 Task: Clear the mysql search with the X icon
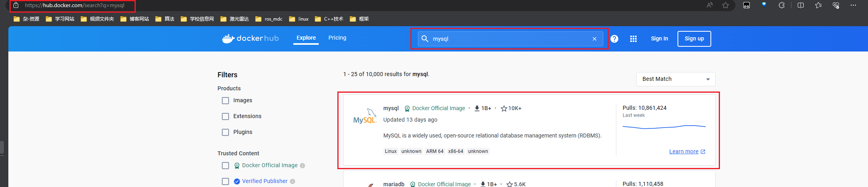(595, 39)
